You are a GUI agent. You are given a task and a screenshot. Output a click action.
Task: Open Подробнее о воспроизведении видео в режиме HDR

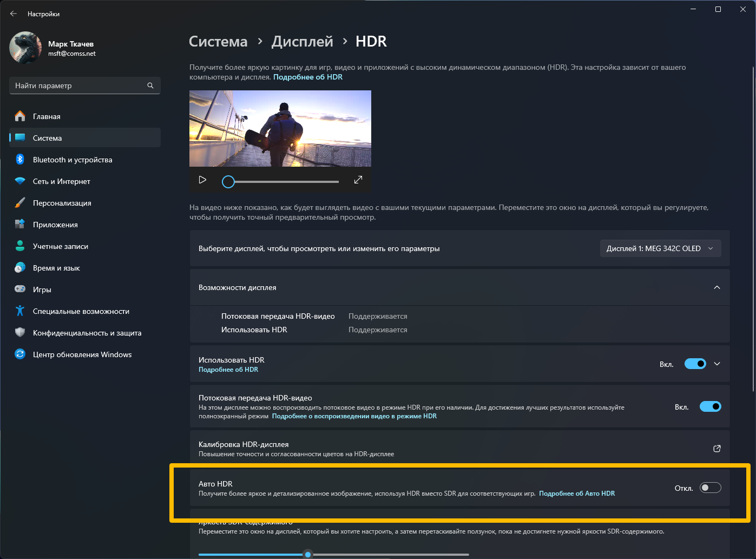pos(354,416)
